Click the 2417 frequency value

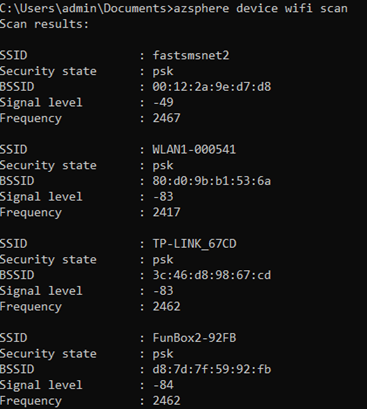166,212
